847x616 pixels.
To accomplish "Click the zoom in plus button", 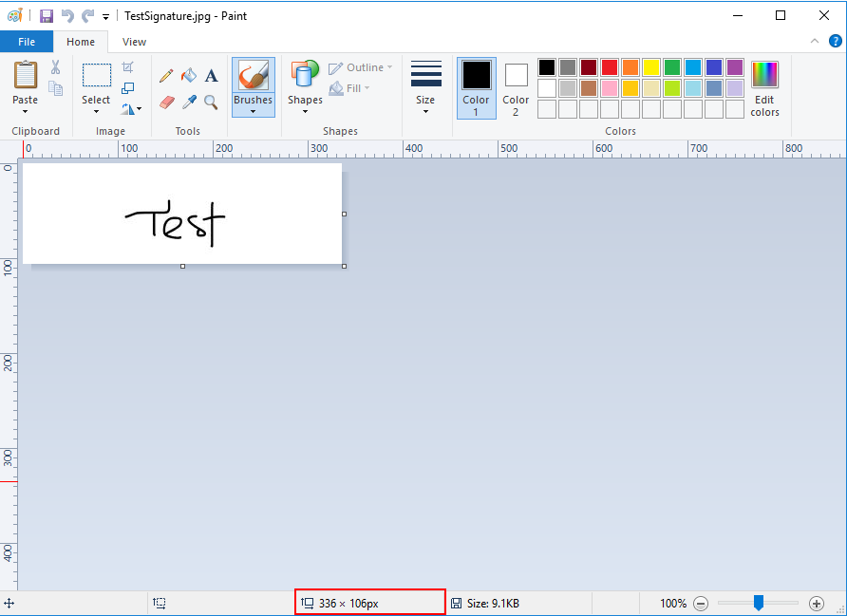I will 817,604.
